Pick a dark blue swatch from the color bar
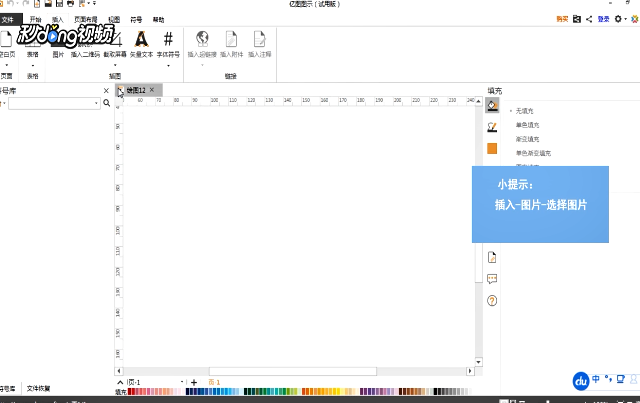The width and height of the screenshot is (640, 403). (x=189, y=392)
